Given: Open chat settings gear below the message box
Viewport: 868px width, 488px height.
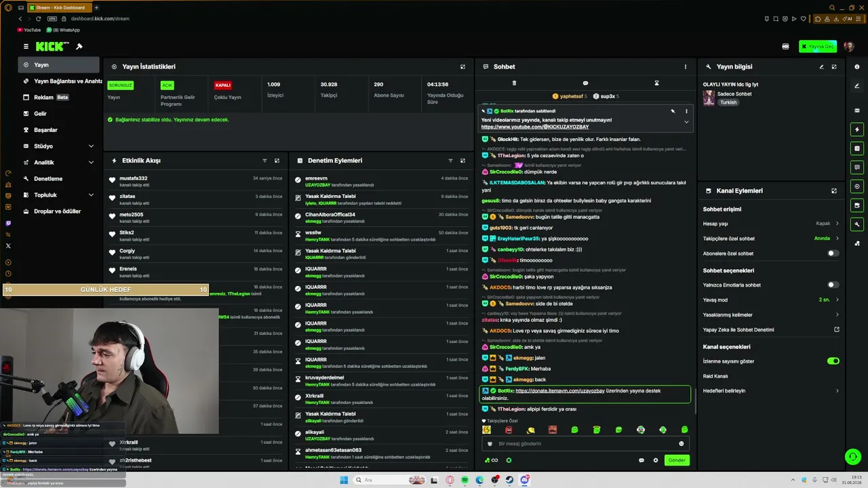Looking at the screenshot, I should click(x=656, y=460).
